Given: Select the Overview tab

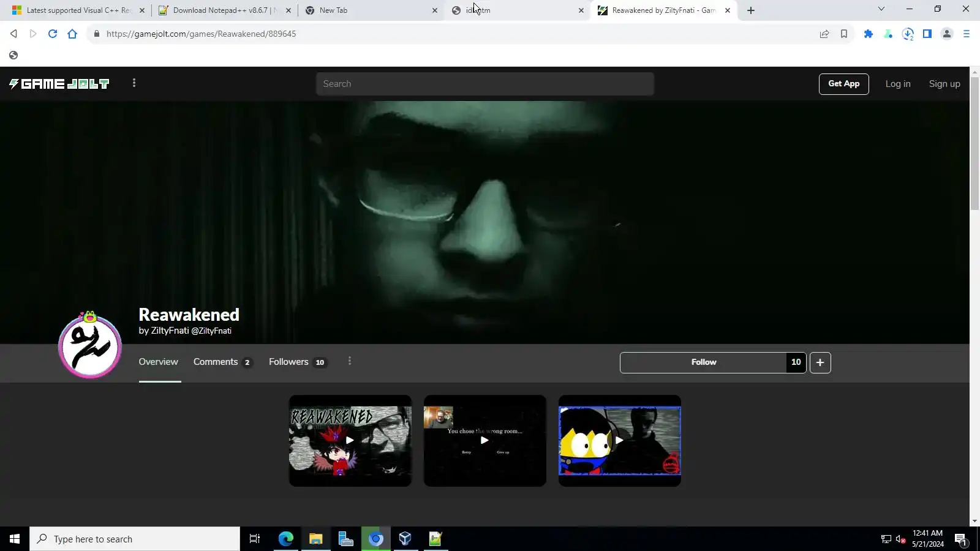Looking at the screenshot, I should click(x=158, y=362).
